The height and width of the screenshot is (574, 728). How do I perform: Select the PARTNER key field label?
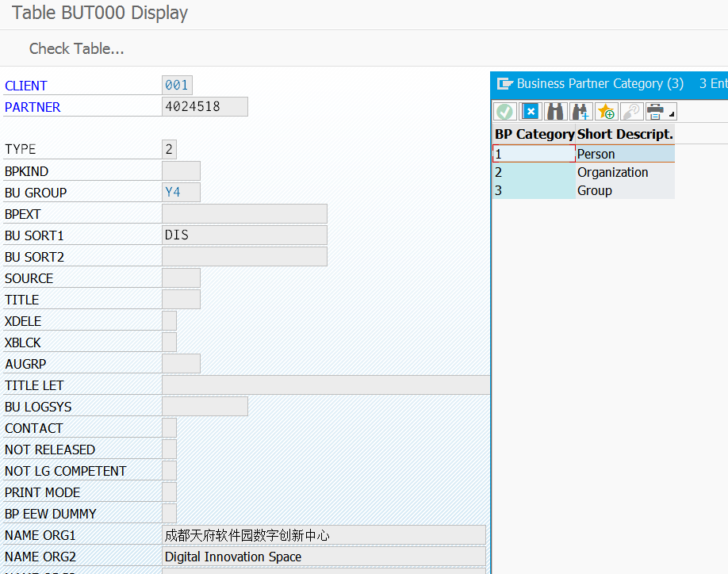[x=33, y=107]
